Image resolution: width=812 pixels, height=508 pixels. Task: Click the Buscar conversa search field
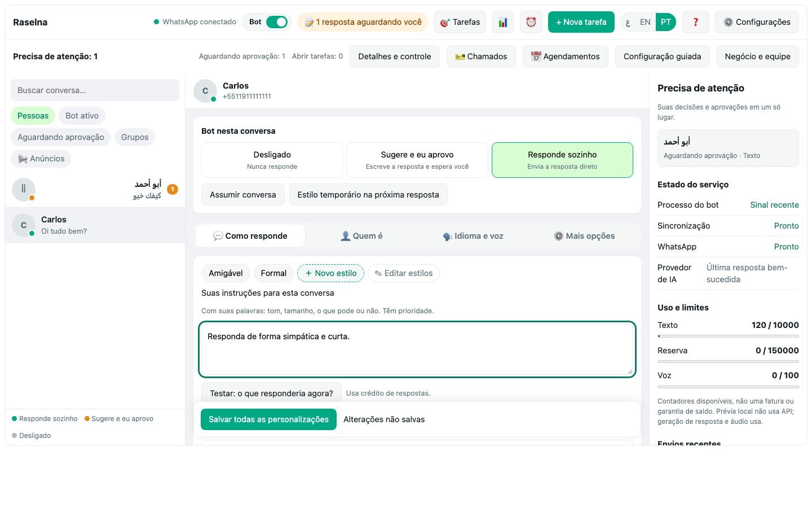(95, 90)
